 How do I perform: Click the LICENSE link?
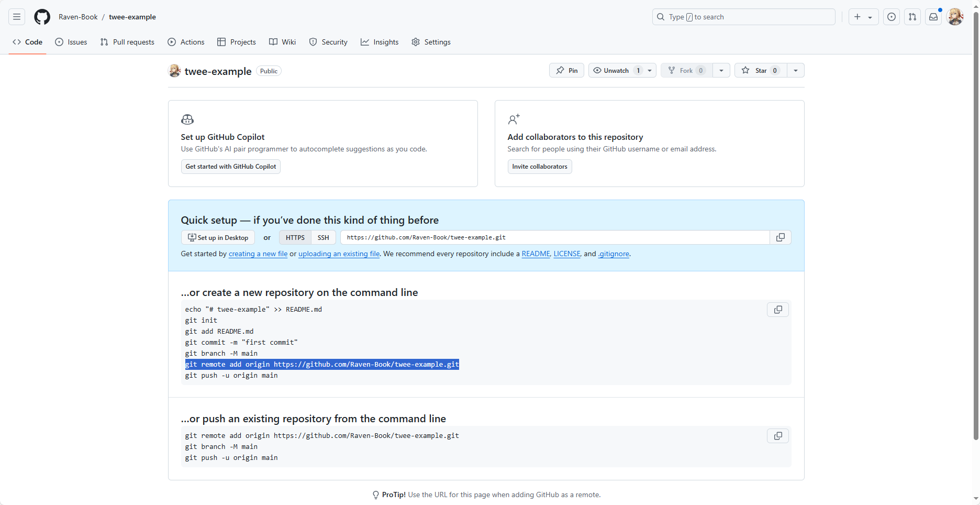click(567, 254)
